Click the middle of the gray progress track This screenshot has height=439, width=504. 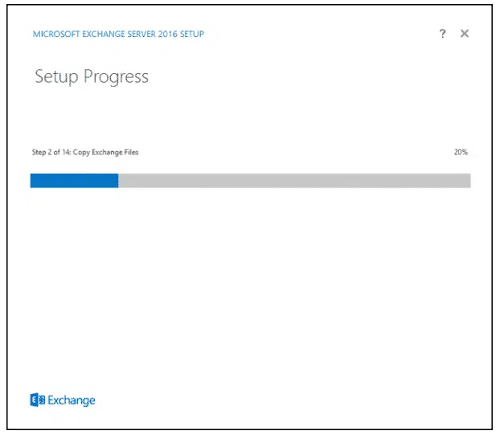point(294,181)
